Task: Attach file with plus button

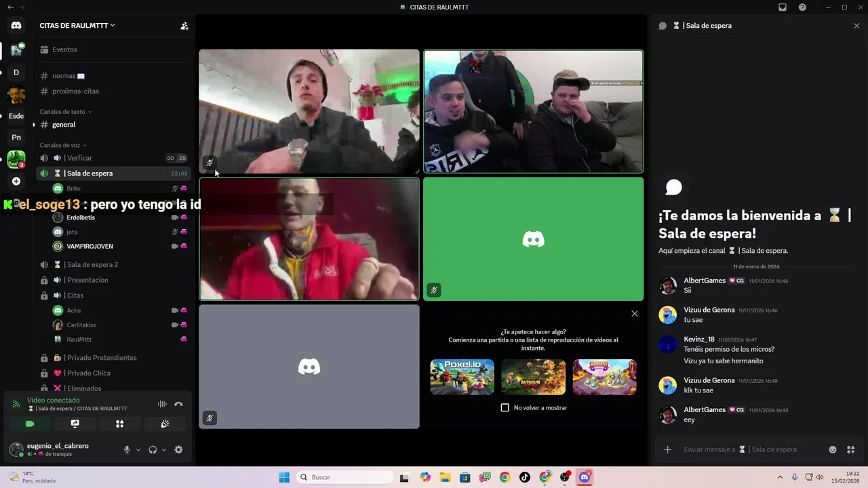Action: coord(668,449)
